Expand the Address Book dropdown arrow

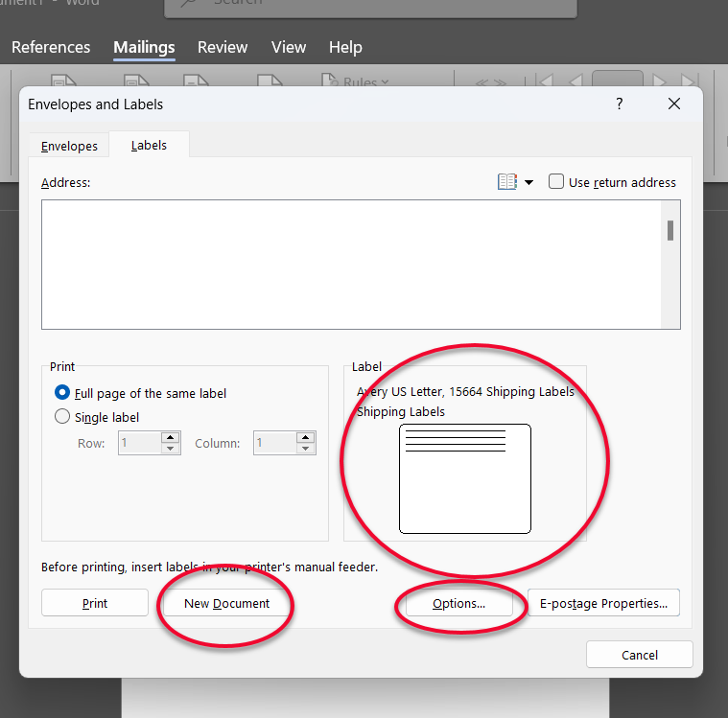click(528, 182)
